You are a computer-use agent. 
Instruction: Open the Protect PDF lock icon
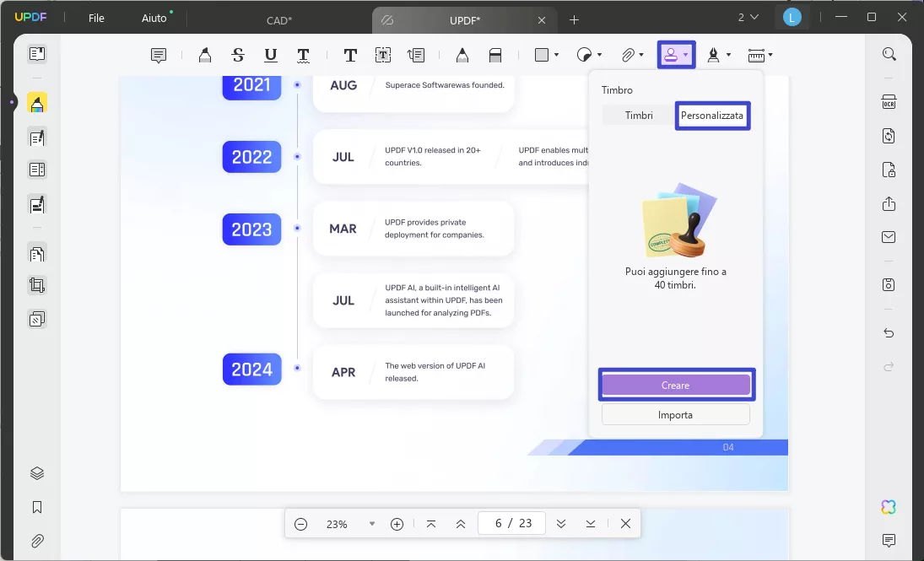889,170
